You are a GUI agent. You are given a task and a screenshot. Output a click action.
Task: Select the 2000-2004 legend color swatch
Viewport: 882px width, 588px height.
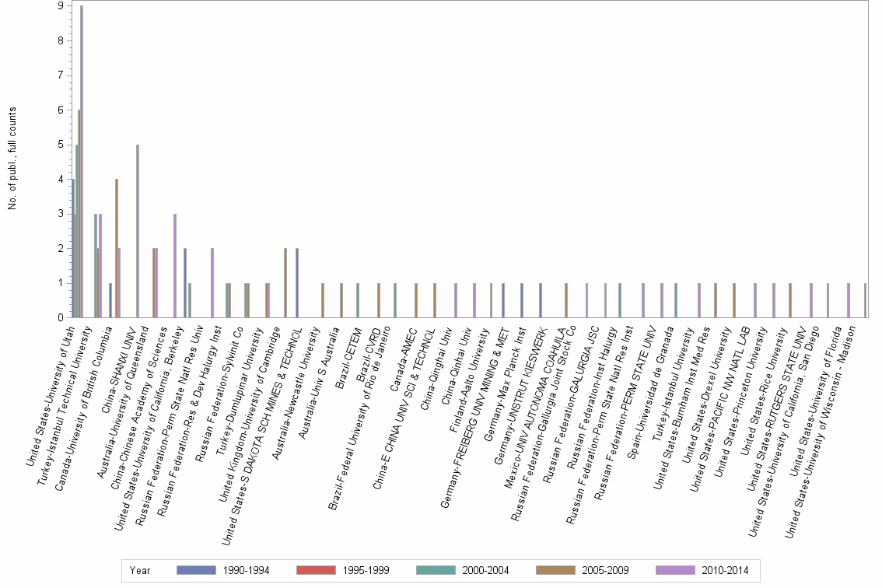431,570
